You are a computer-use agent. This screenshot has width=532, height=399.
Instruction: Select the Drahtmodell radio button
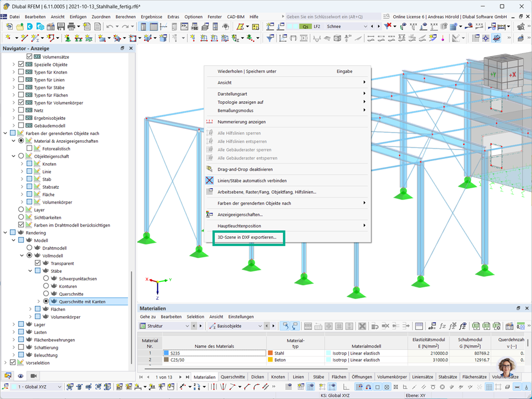(29, 248)
